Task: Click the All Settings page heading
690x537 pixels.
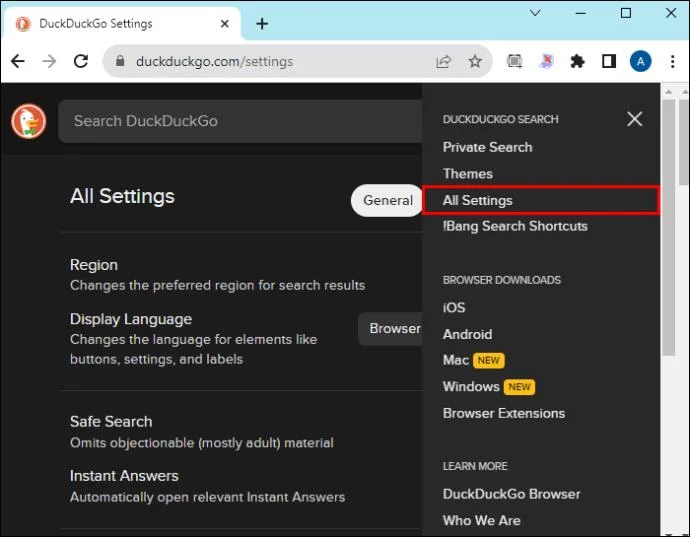Action: point(122,196)
